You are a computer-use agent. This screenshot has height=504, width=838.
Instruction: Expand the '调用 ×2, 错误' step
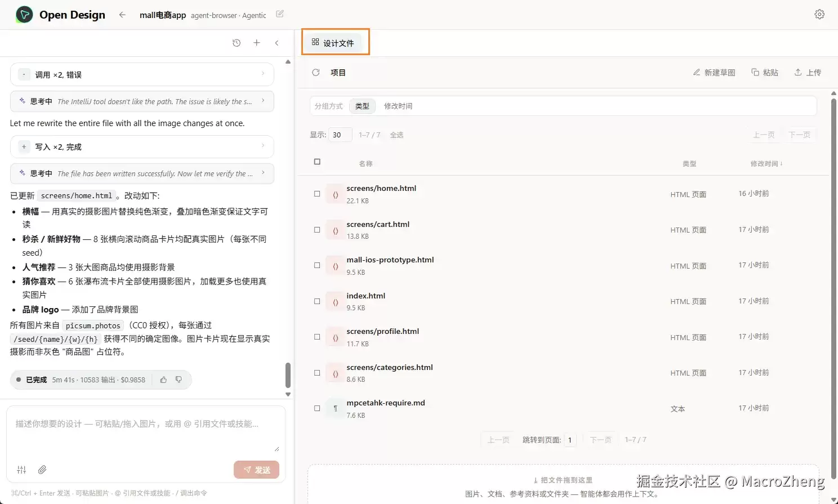[142, 74]
